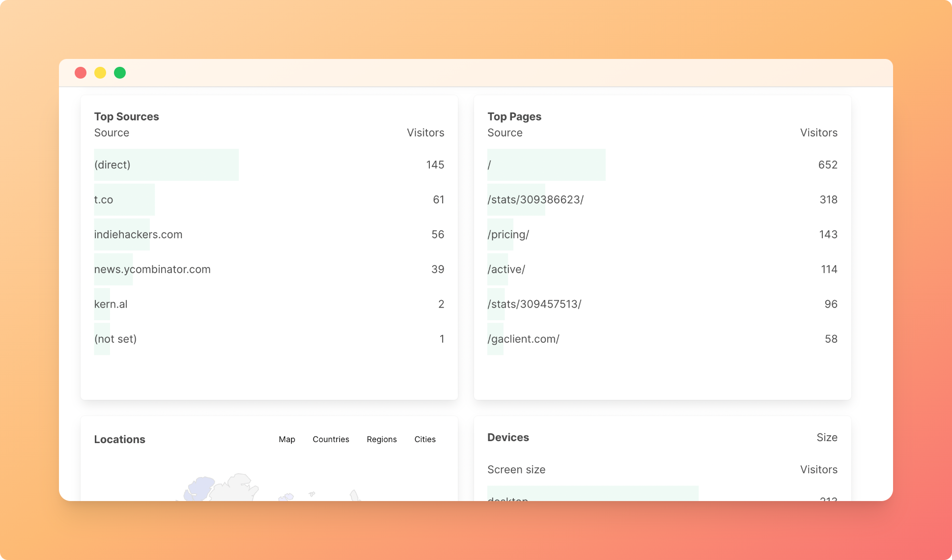The width and height of the screenshot is (952, 560).
Task: Show the Cities tab in Locations
Action: [x=424, y=439]
